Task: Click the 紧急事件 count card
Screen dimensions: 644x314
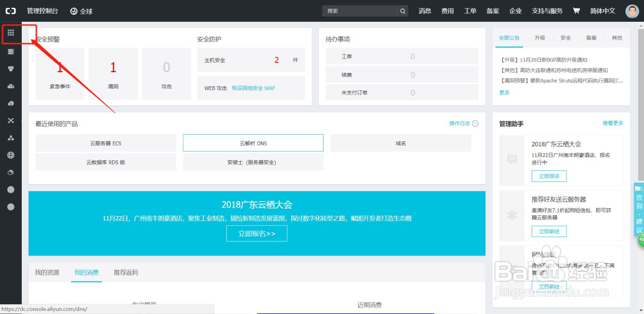Action: (x=60, y=74)
